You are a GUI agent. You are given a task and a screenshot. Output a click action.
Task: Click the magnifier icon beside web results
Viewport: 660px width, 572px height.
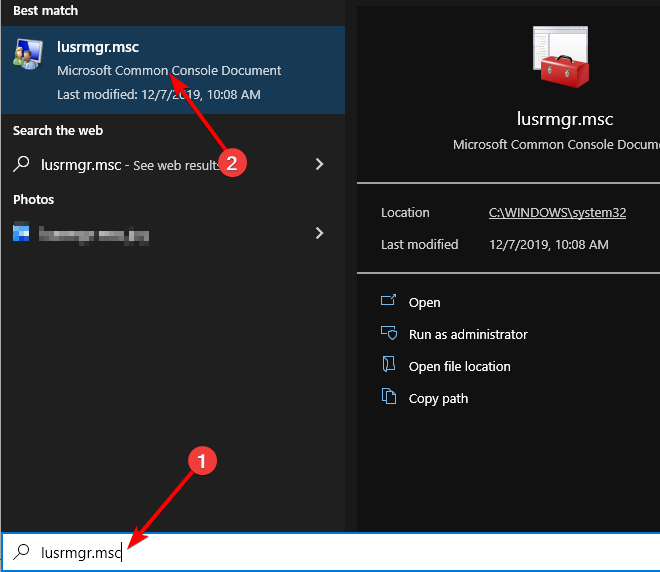(22, 164)
